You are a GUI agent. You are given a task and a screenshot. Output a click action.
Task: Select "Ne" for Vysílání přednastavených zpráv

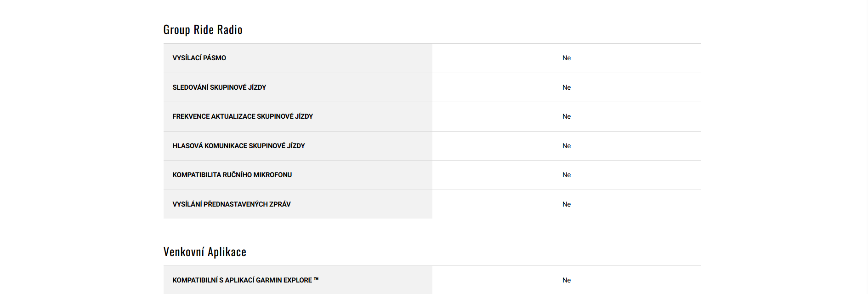(x=566, y=204)
